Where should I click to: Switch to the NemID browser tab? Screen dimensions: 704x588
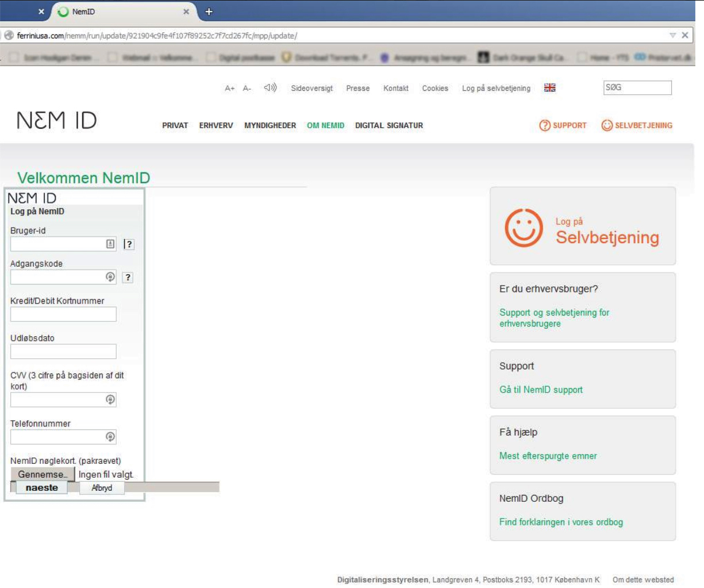(x=124, y=11)
